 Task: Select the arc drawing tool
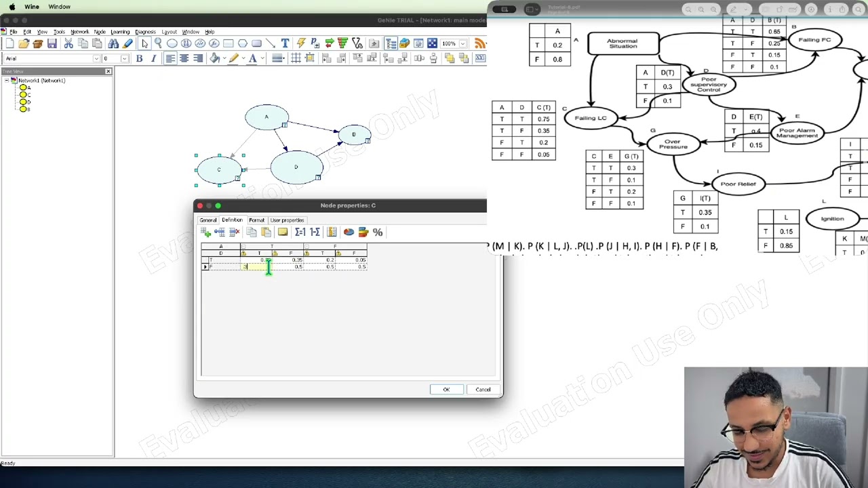(x=271, y=43)
